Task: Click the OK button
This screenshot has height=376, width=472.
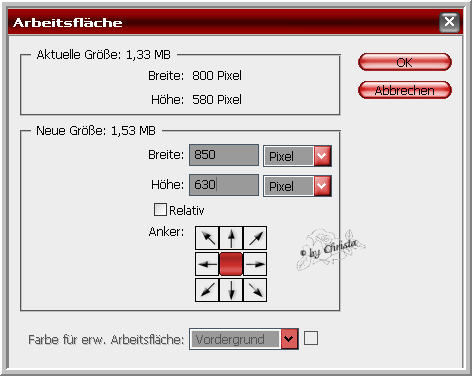Action: [405, 62]
